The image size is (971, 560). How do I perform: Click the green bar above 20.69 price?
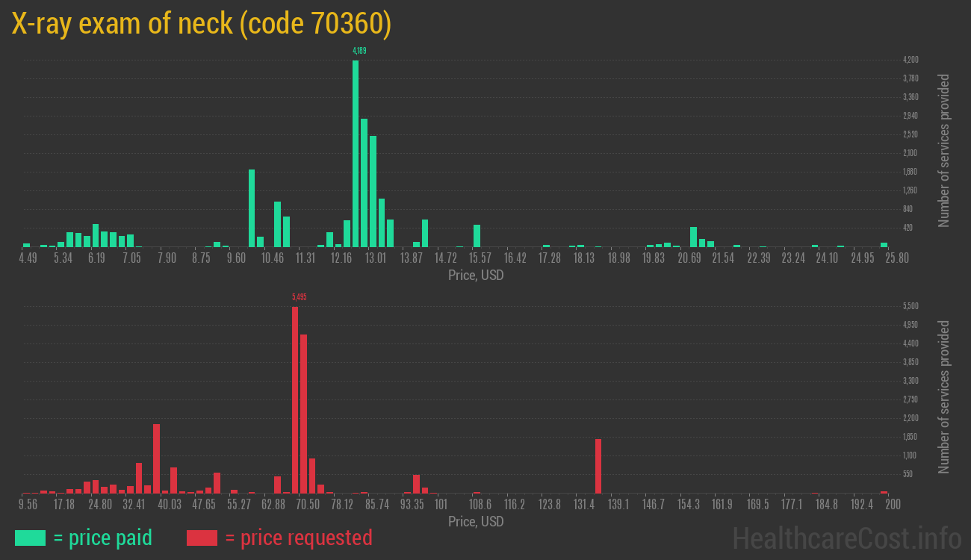point(693,237)
